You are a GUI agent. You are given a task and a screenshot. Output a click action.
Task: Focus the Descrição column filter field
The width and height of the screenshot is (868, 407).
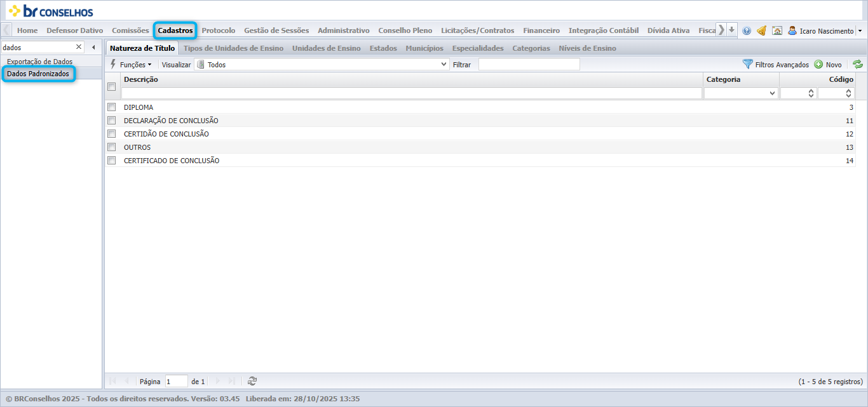(x=412, y=93)
